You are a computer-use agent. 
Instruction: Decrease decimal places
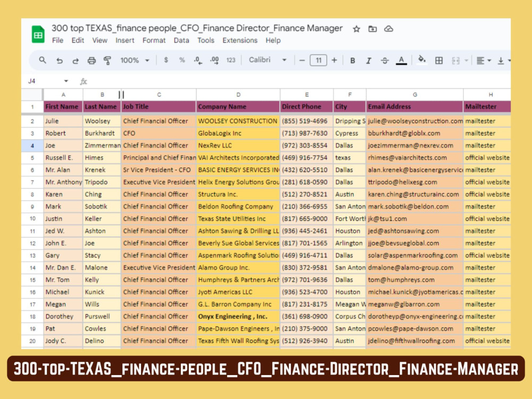(198, 61)
